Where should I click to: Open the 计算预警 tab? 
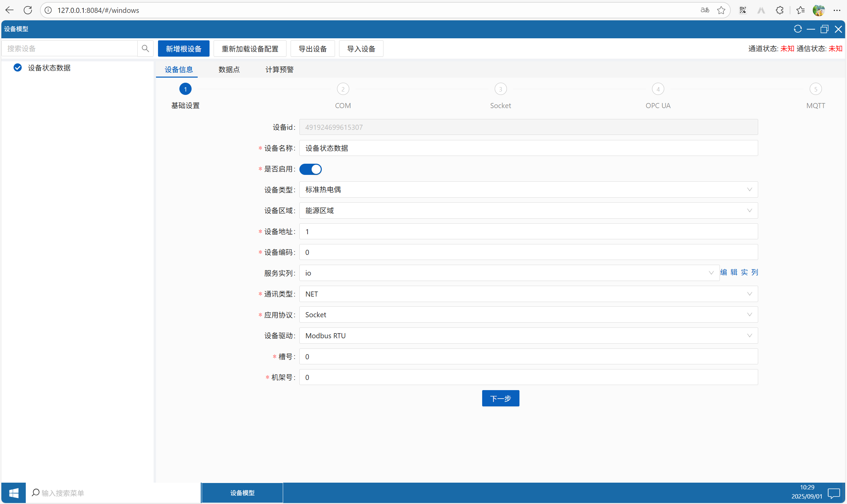coord(279,69)
